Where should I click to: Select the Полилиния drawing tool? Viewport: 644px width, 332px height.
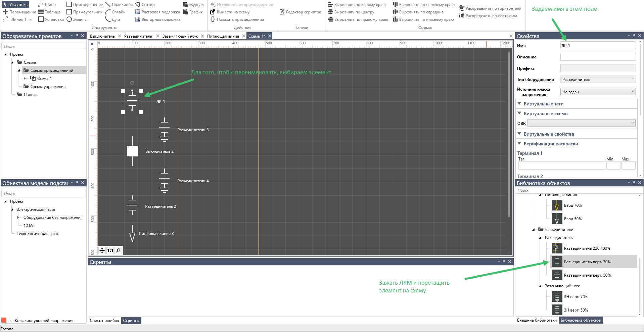click(x=119, y=5)
